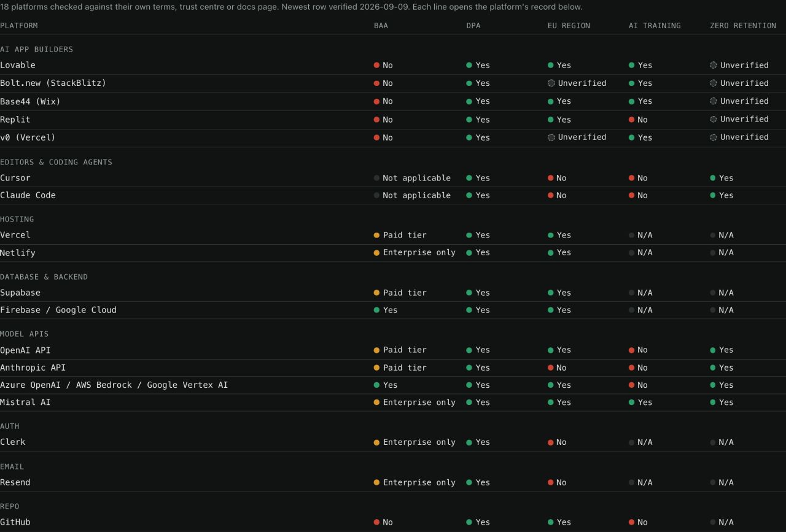This screenshot has height=532, width=786.
Task: Open the OpenAI API record
Action: pyautogui.click(x=393, y=350)
